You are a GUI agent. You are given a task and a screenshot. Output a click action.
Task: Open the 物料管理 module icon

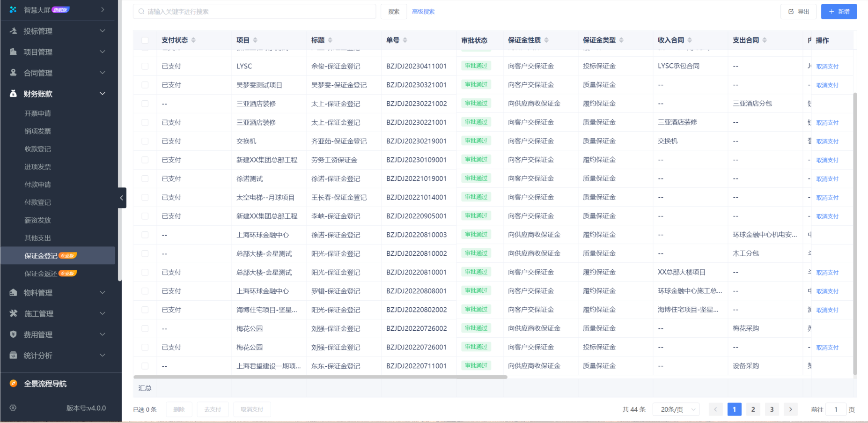(x=13, y=292)
